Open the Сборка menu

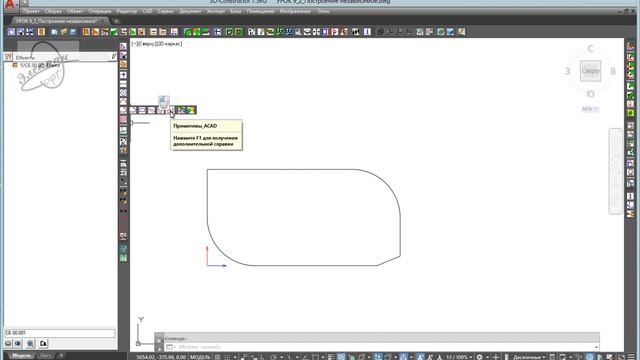(x=53, y=11)
